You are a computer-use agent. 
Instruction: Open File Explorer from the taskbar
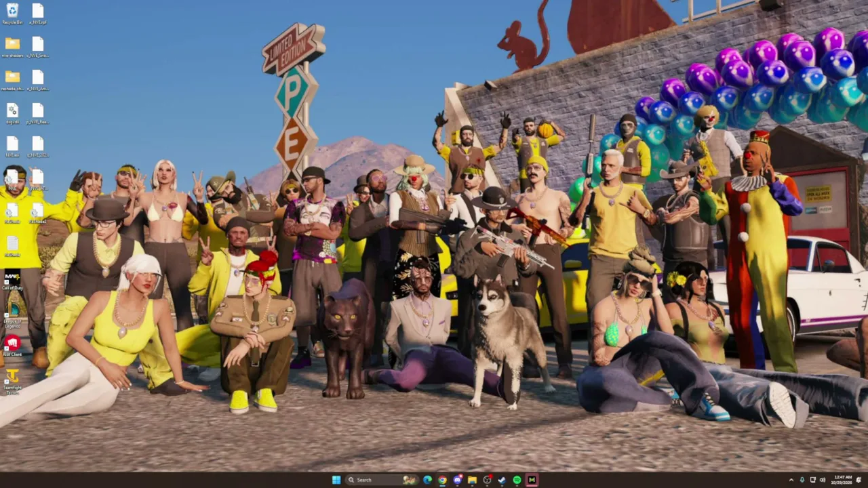(x=472, y=480)
